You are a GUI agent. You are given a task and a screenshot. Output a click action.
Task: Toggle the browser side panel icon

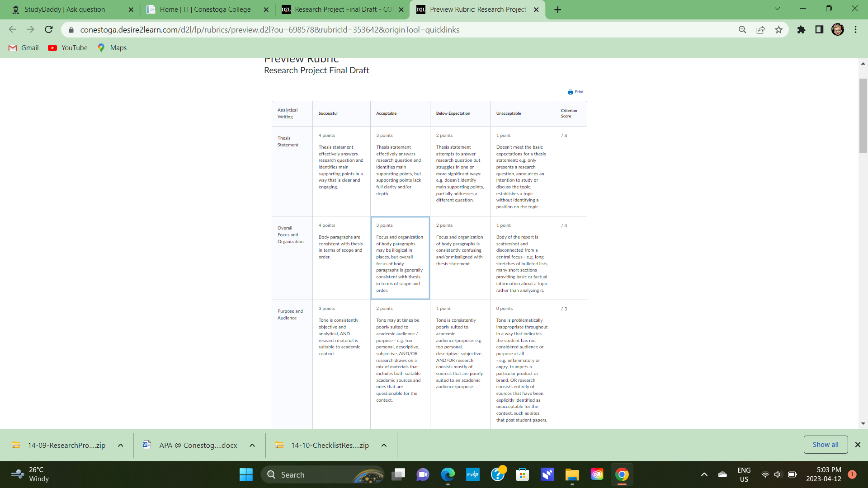coord(819,30)
